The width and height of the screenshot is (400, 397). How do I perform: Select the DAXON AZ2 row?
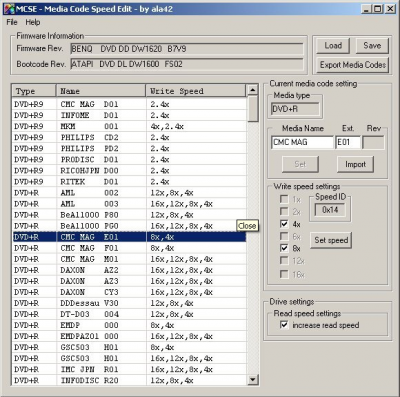coord(129,270)
